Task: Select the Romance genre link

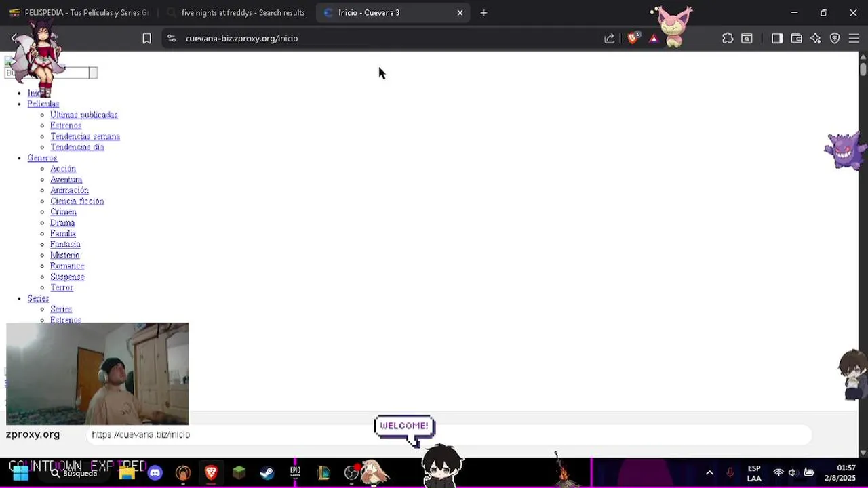Action: tap(67, 266)
